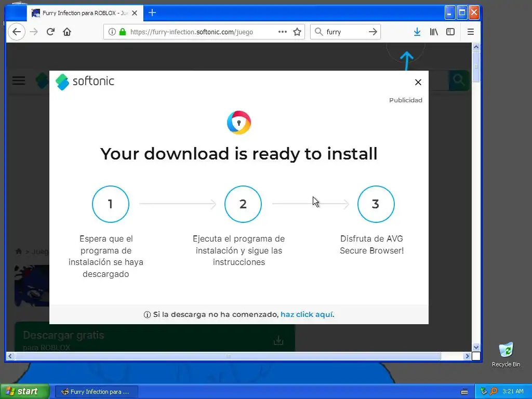
Task: Open page actions three-dot menu
Action: coord(282,32)
